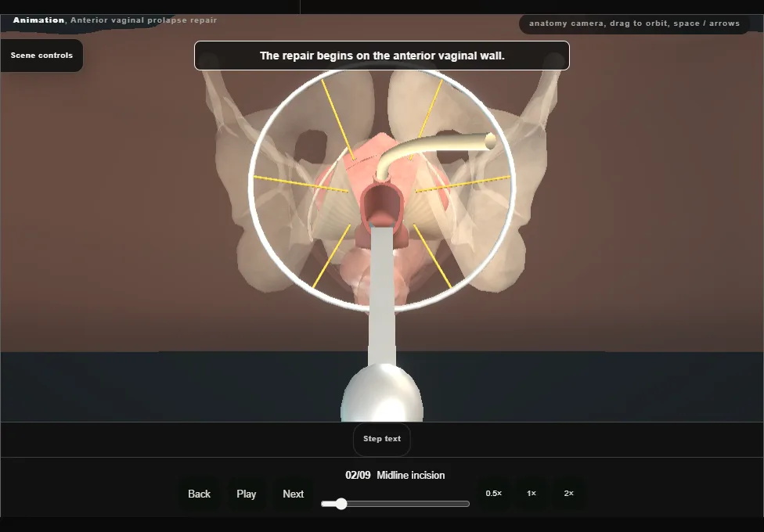The height and width of the screenshot is (532, 764).
Task: Set playback speed to 2×
Action: [568, 494]
